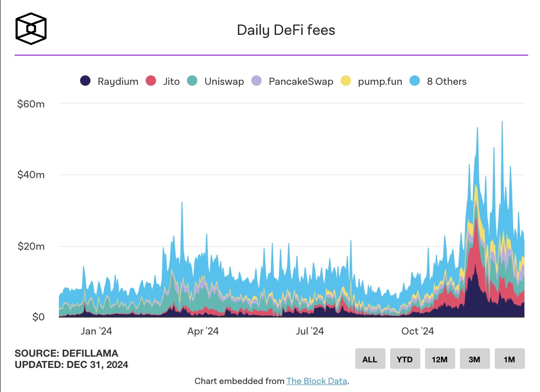This screenshot has width=540, height=392.
Task: Click the $60m y-axis label
Action: click(31, 104)
